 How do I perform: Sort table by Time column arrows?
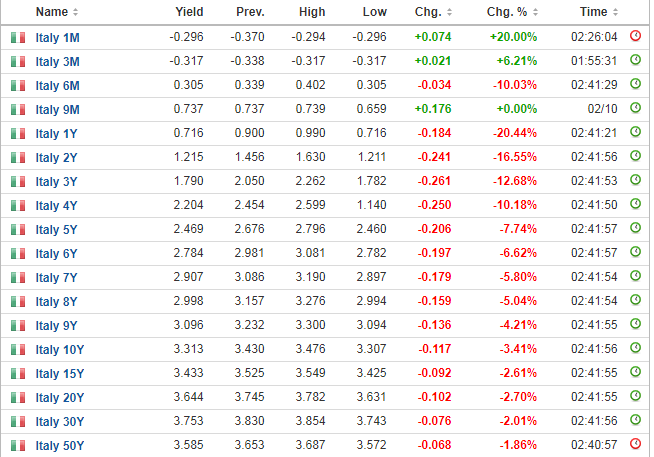click(x=615, y=12)
